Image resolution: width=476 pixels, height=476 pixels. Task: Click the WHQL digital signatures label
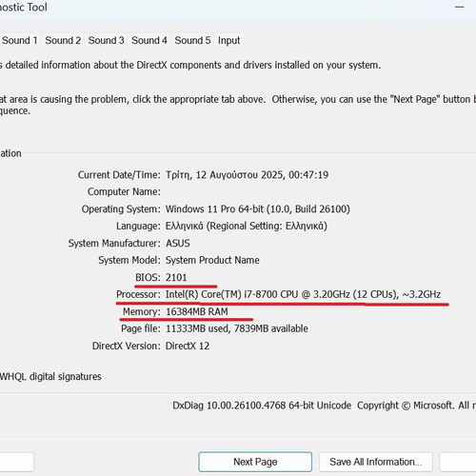(x=50, y=377)
